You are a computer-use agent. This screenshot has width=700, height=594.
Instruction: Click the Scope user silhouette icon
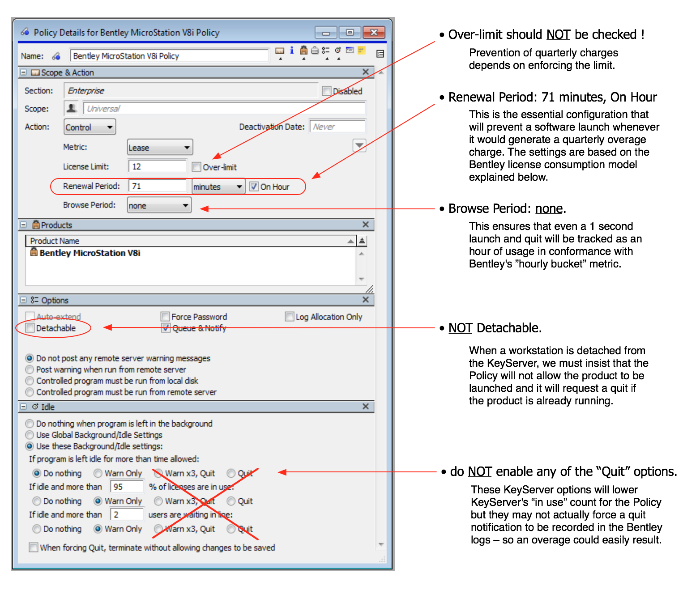(71, 108)
